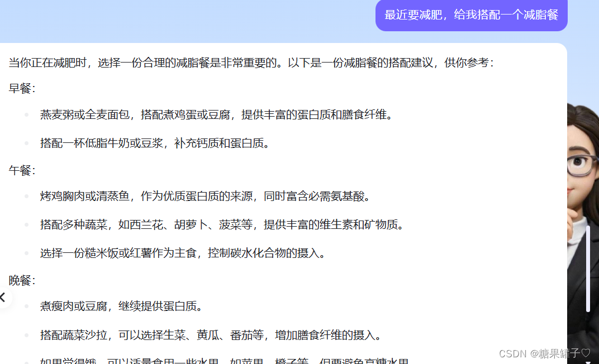The image size is (599, 364).
Task: Click the line 搭配多种蔬菜，如西兰花
Action: pyautogui.click(x=222, y=224)
